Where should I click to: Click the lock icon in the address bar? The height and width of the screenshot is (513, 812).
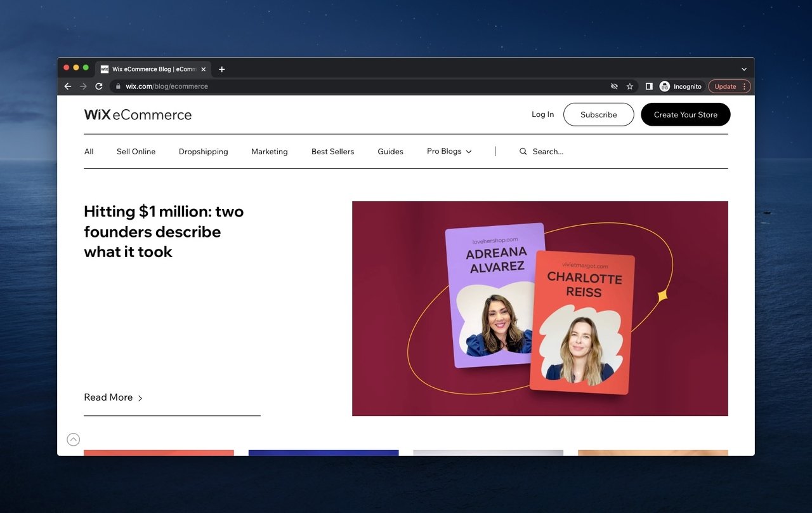coord(117,86)
